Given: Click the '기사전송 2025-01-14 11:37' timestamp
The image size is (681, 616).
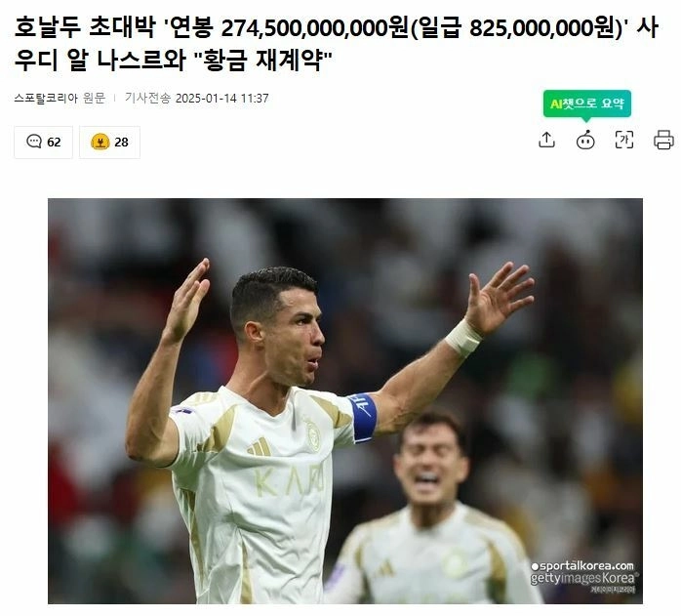Looking at the screenshot, I should coord(197,99).
